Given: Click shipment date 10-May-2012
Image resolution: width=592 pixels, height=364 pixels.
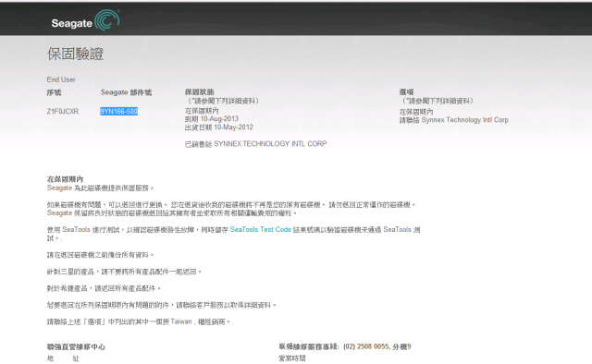Looking at the screenshot, I should [x=233, y=127].
